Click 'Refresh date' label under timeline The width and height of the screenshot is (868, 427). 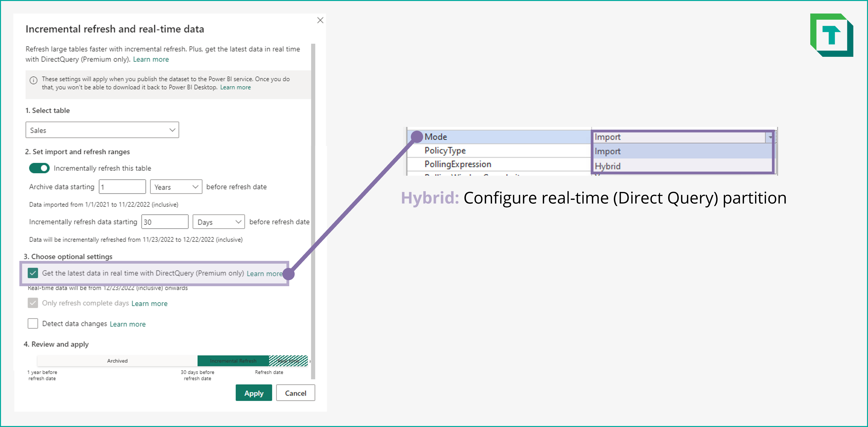point(269,372)
